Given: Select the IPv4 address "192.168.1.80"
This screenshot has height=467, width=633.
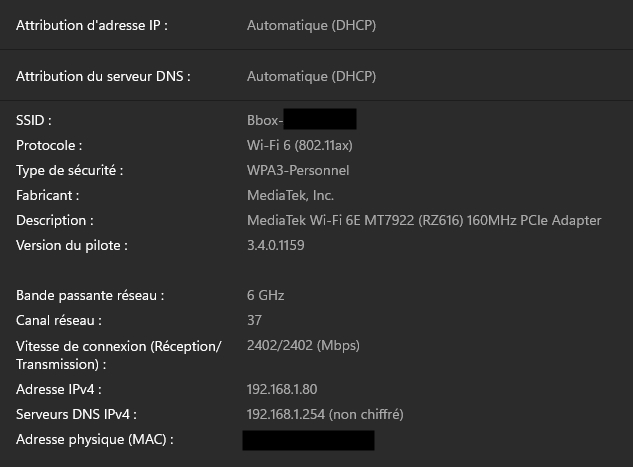Looking at the screenshot, I should tap(282, 389).
